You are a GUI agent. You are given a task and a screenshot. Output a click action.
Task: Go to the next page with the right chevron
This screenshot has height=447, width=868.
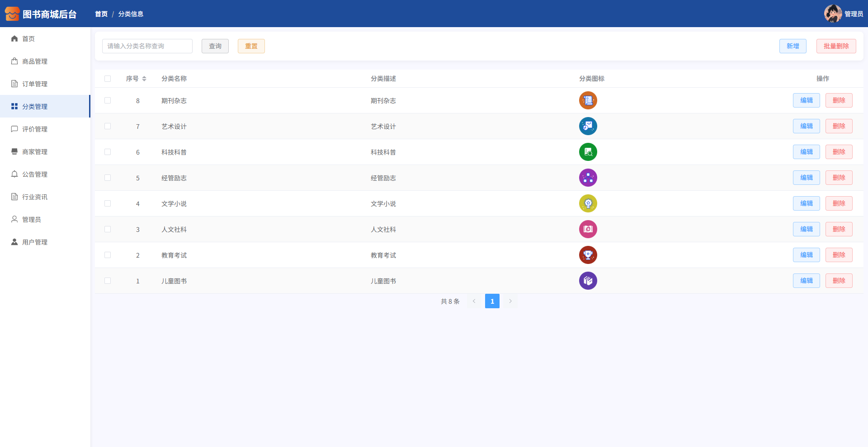510,301
